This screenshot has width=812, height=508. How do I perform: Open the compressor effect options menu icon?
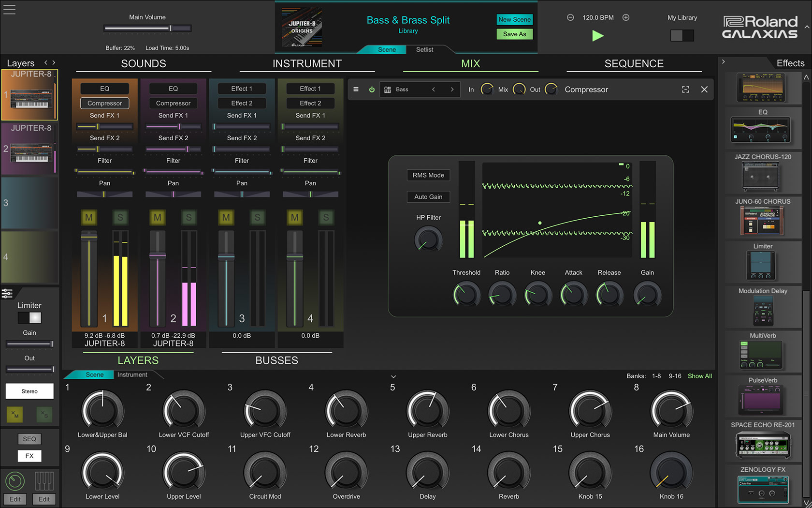356,90
